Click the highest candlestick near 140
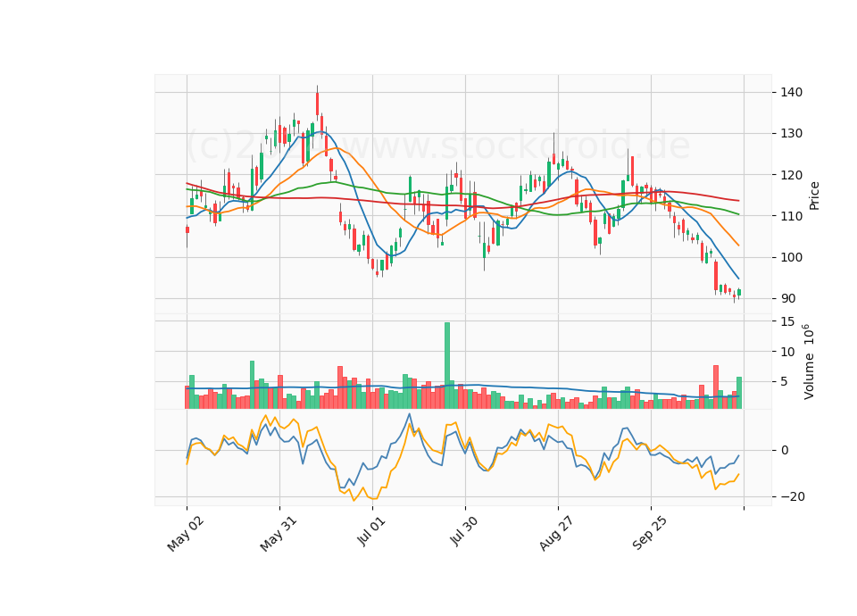 (x=317, y=104)
